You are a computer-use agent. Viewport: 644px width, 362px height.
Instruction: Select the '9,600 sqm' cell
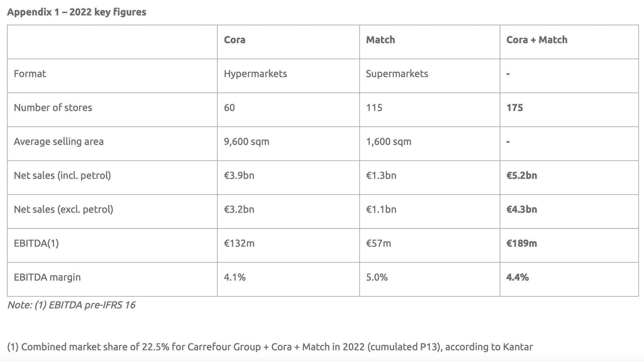tap(246, 142)
